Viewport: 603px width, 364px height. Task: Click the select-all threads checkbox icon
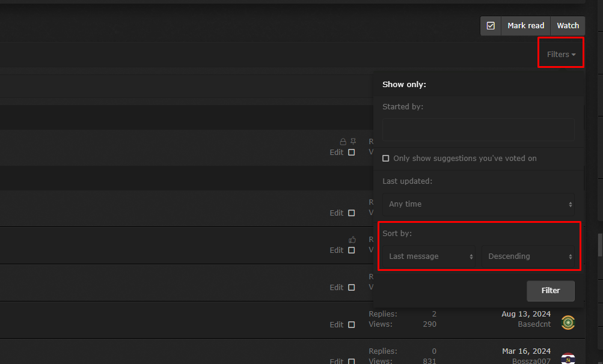(491, 26)
